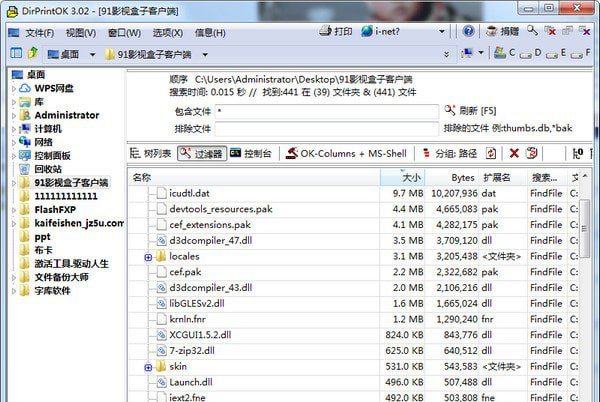600x402 pixels.
Task: Click the 排除文件 input field
Action: click(327, 129)
